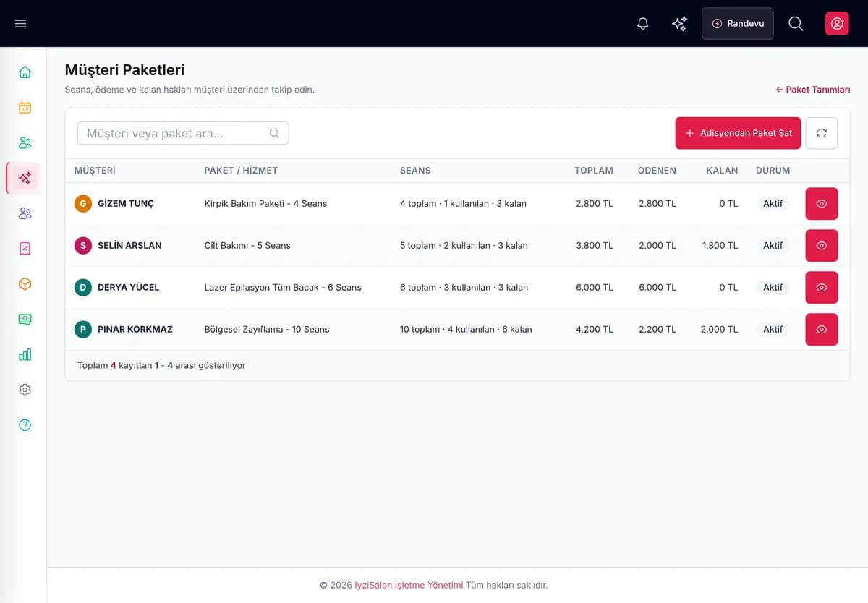Screen dimensions: 868x603
Task: Click Bölgesel Zayıflama - 10 Seans
Action: 267,330
